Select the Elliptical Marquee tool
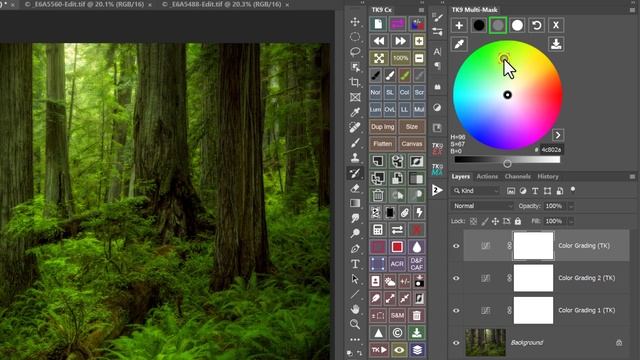 pyautogui.click(x=355, y=37)
